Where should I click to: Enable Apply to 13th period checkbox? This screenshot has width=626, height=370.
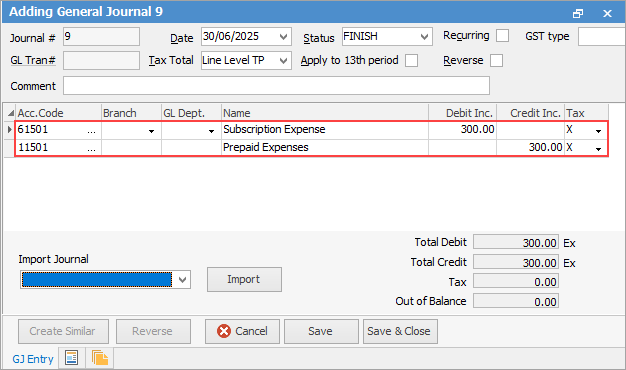412,61
